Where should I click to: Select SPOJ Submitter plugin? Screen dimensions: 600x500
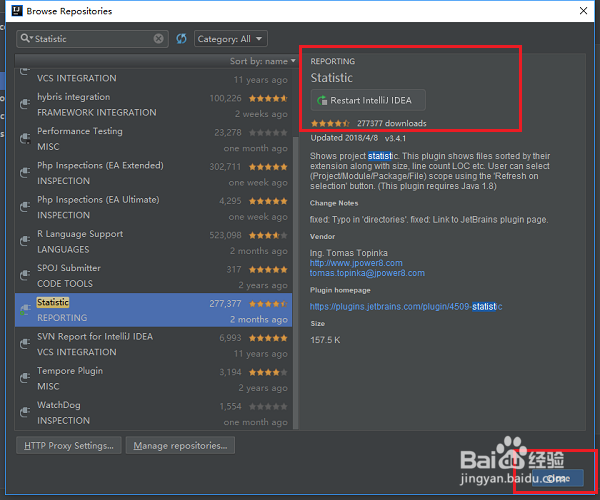[153, 275]
